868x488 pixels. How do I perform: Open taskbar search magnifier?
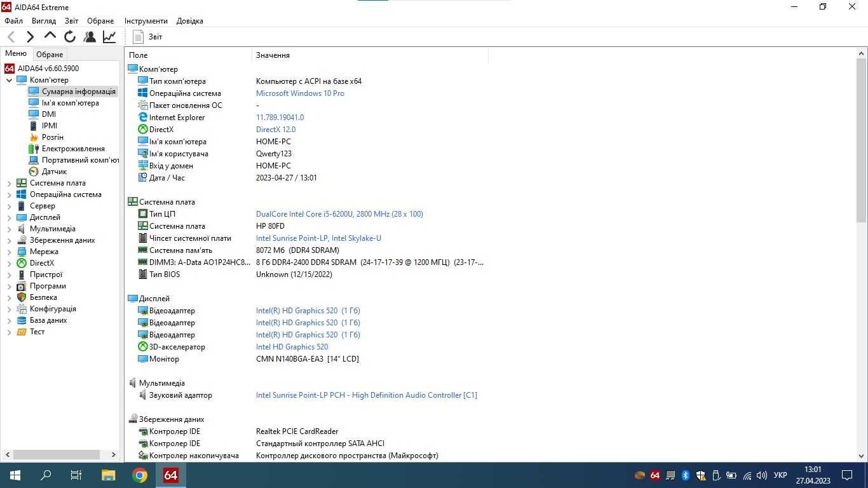(x=46, y=475)
